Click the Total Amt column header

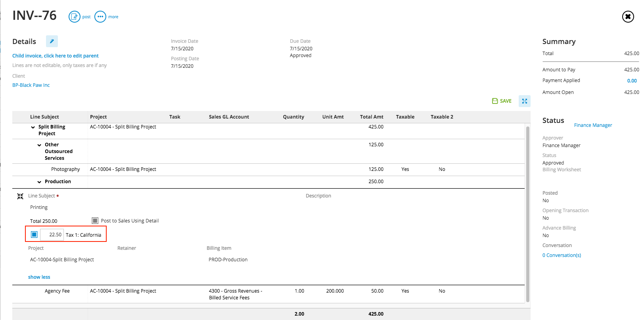coord(372,117)
